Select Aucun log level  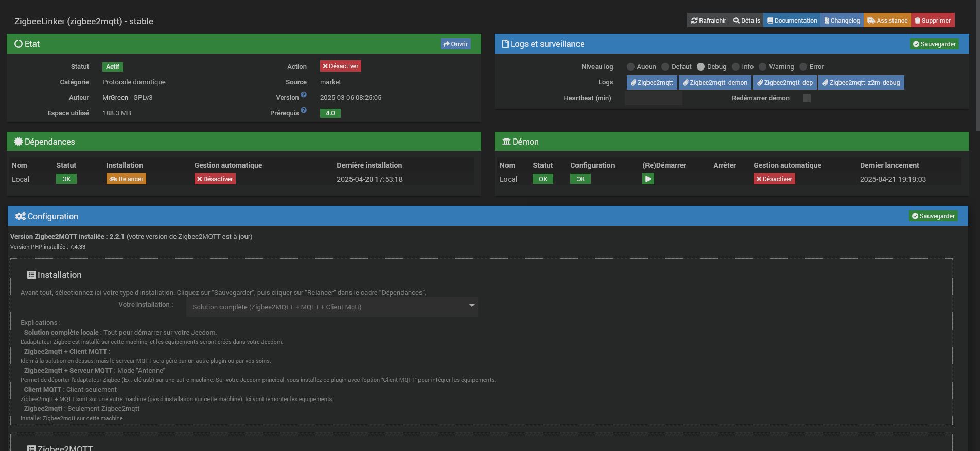coord(631,67)
